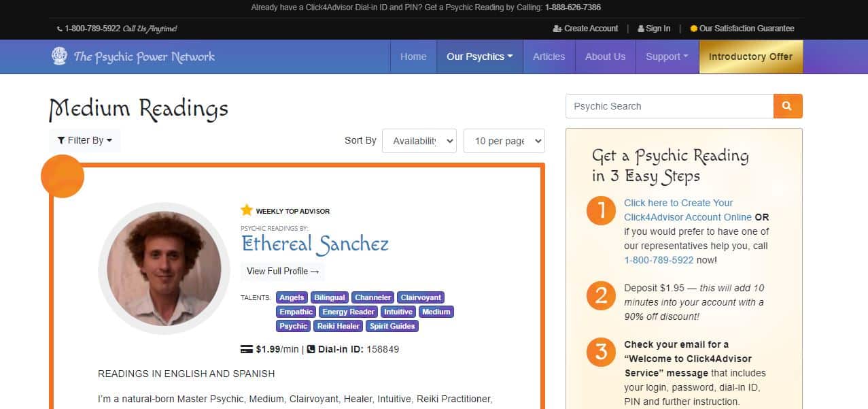Image resolution: width=868 pixels, height=409 pixels.
Task: Click the Sign In person icon
Action: 641,29
